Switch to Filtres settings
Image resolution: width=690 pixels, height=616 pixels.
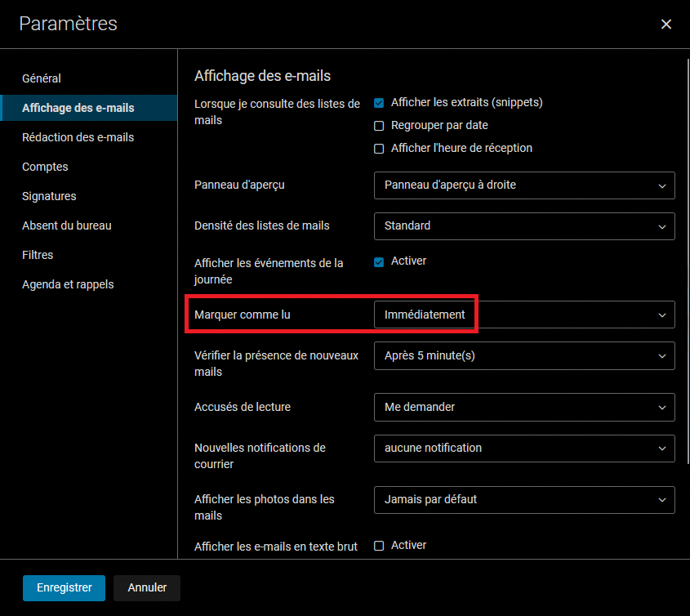(x=38, y=255)
